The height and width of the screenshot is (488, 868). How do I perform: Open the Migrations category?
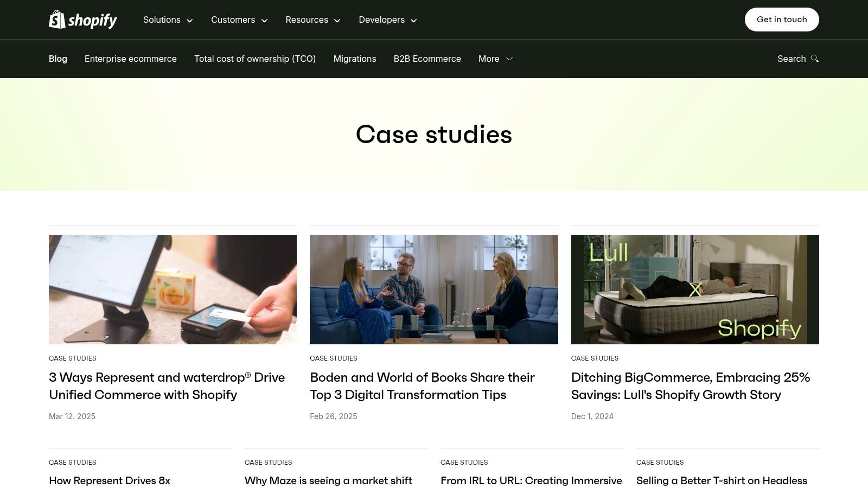pos(355,59)
